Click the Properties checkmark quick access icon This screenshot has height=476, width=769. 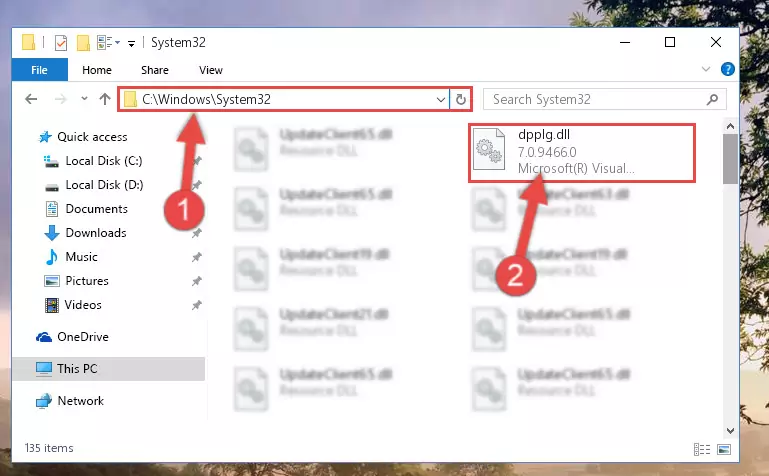(x=61, y=43)
